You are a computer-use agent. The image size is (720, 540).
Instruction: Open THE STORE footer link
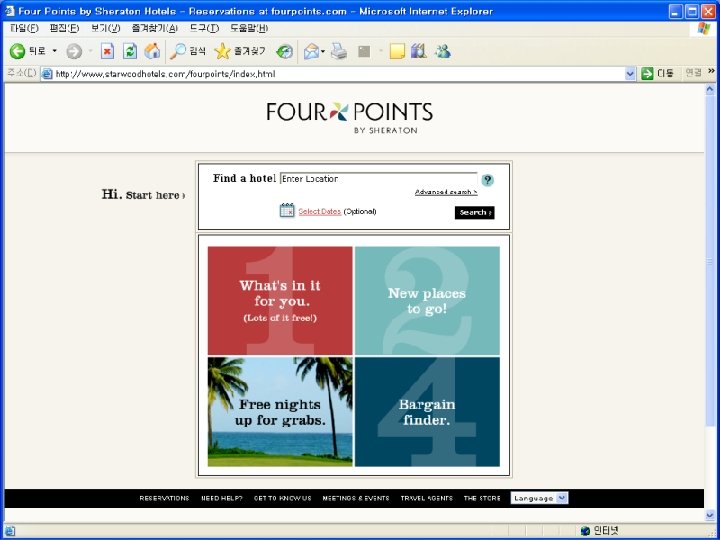tap(482, 498)
